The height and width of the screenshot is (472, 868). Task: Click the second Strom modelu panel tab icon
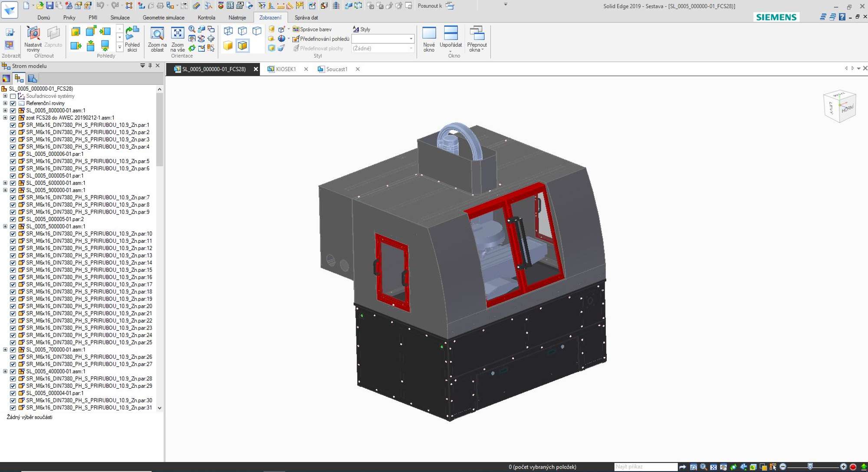(19, 79)
